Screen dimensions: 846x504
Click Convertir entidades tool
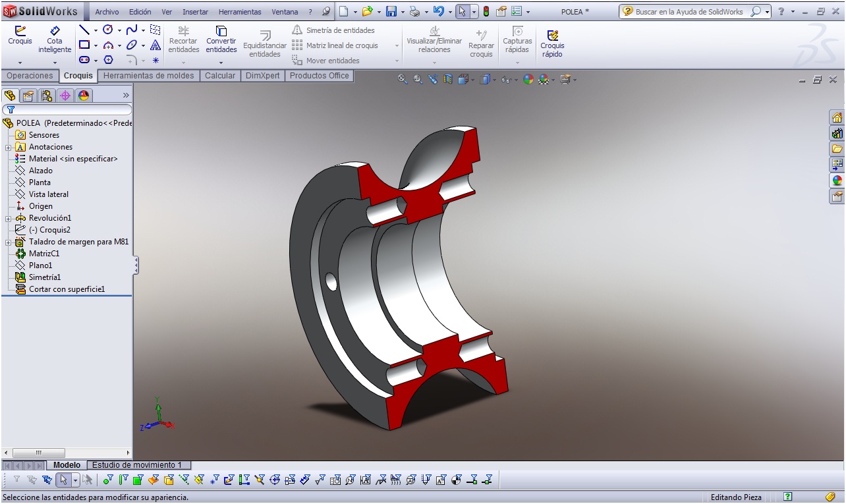point(221,40)
